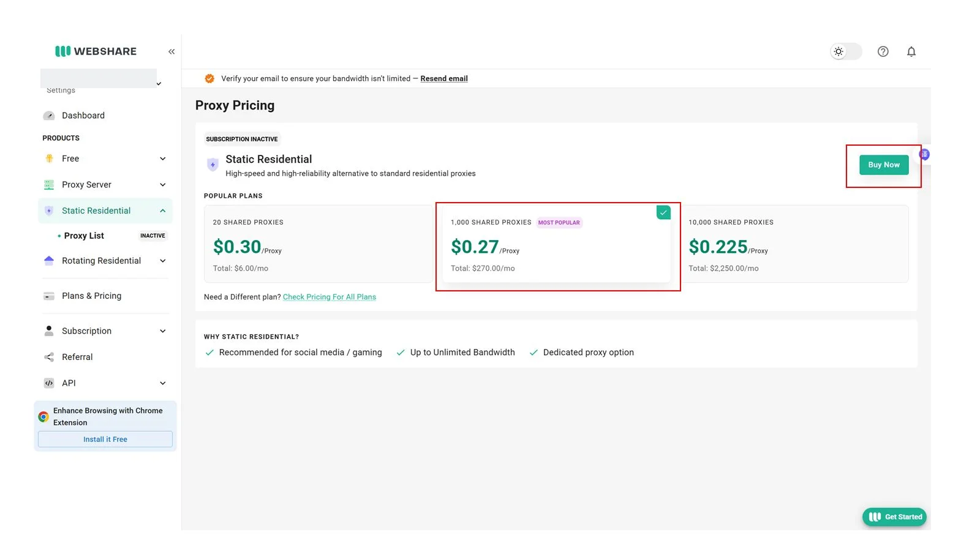Click the Buy Now button
Viewport: 980px width, 551px height.
point(884,165)
